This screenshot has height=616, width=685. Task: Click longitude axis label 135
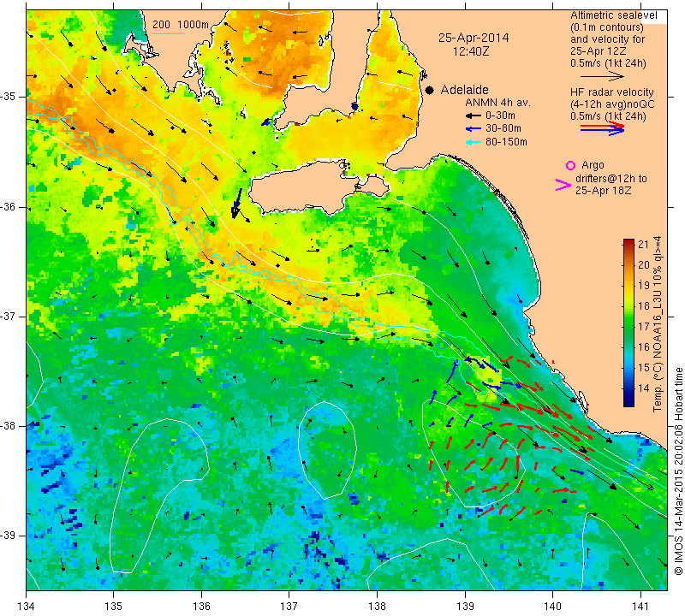coord(114,606)
